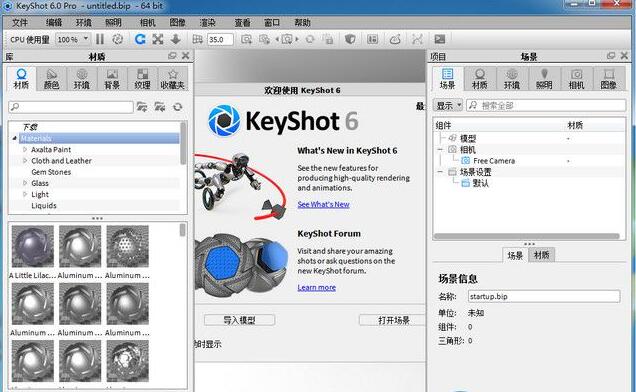636x392 pixels.
Task: Refresh the material library
Action: [x=178, y=107]
